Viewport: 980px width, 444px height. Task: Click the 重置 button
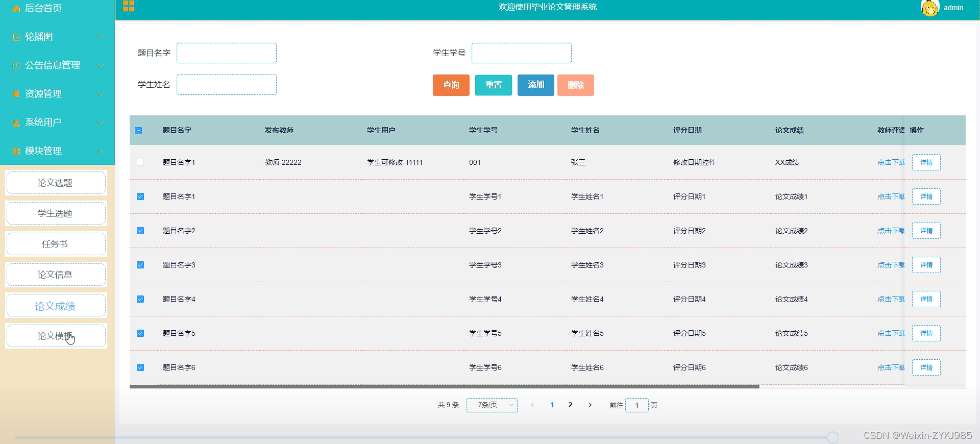pyautogui.click(x=494, y=85)
